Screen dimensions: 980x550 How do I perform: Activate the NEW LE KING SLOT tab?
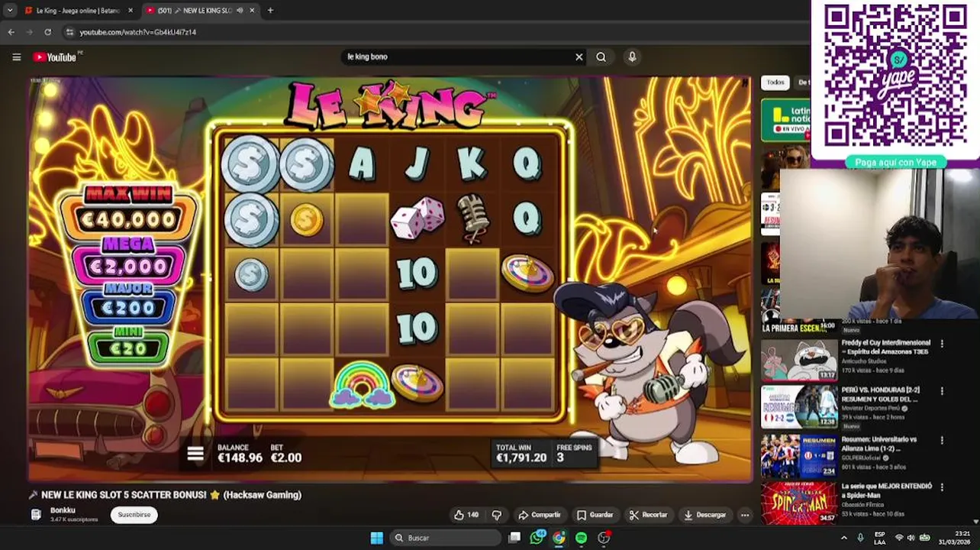pyautogui.click(x=200, y=11)
